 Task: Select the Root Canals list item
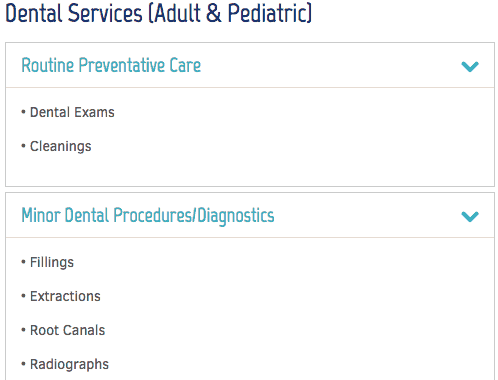(x=67, y=330)
